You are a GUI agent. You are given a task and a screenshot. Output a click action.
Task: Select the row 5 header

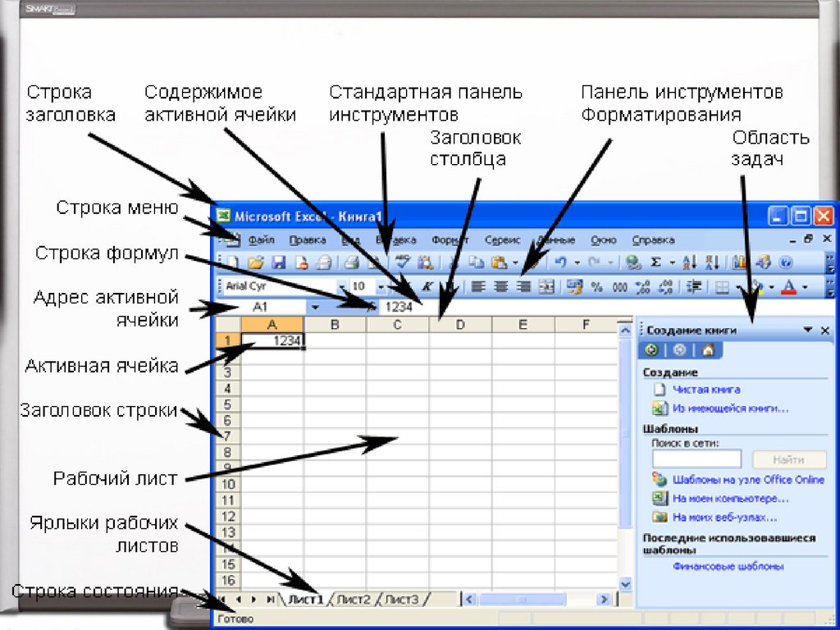228,404
